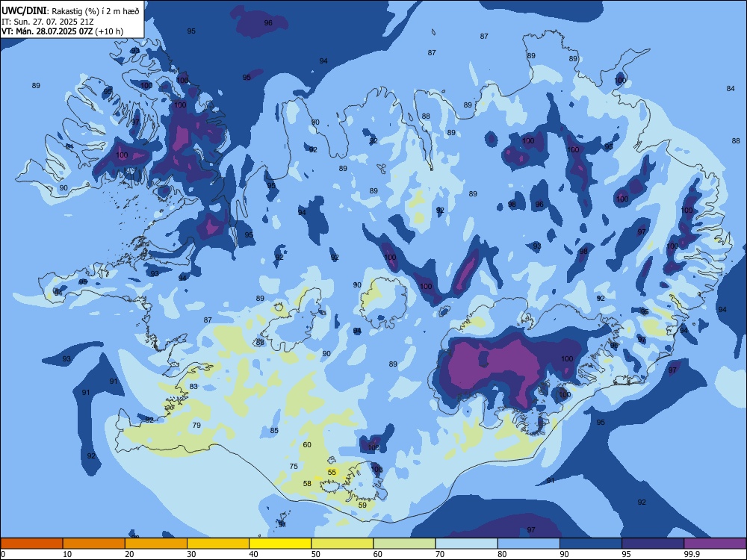
Task: Click the legend tick label 50
Action: tap(315, 554)
